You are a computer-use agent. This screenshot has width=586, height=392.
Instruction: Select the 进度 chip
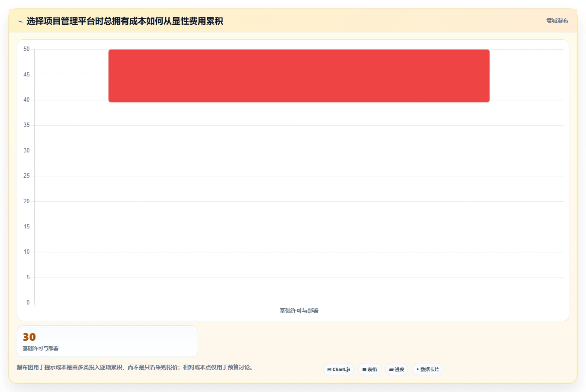pyautogui.click(x=396, y=369)
